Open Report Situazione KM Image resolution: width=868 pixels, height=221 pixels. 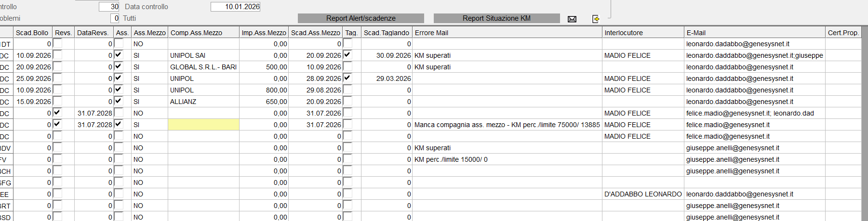pos(496,18)
